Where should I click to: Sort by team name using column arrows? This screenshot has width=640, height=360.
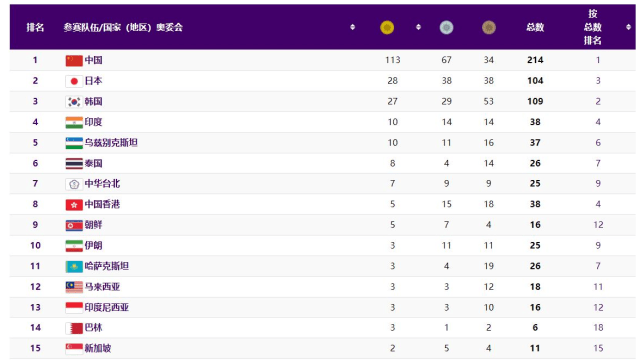tap(353, 27)
